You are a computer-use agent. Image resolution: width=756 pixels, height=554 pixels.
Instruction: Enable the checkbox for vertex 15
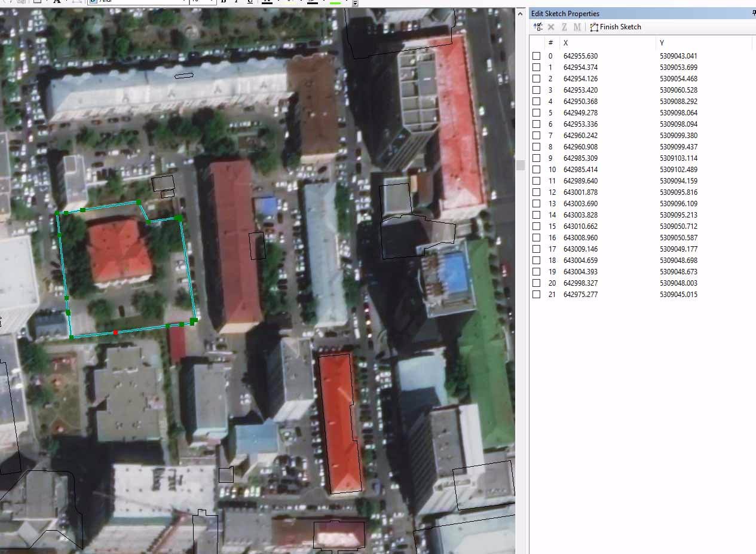[x=536, y=227]
